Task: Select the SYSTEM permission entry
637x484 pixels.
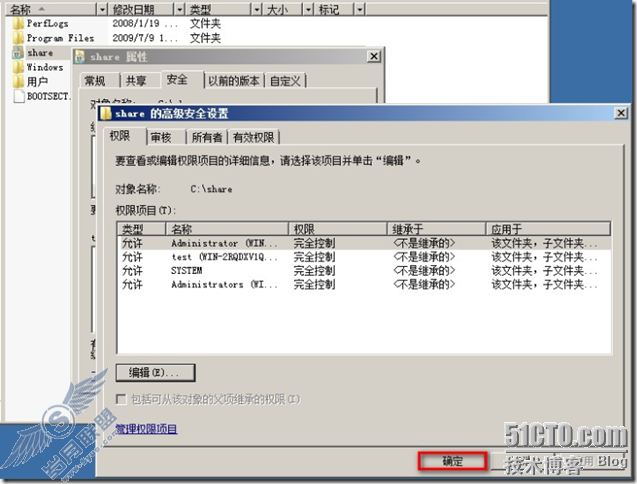Action: 364,271
